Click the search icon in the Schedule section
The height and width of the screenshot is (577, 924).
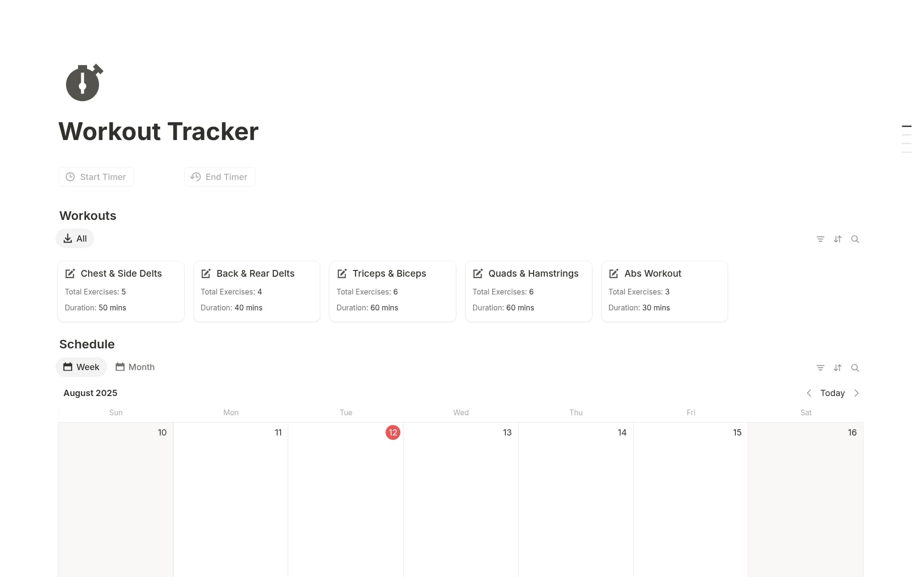855,368
